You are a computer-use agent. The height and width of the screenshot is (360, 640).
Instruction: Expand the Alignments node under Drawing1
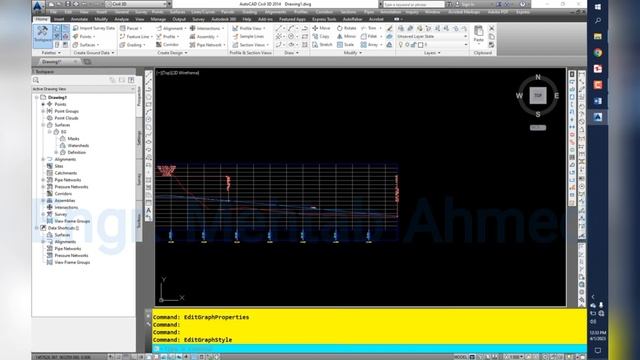[x=43, y=159]
